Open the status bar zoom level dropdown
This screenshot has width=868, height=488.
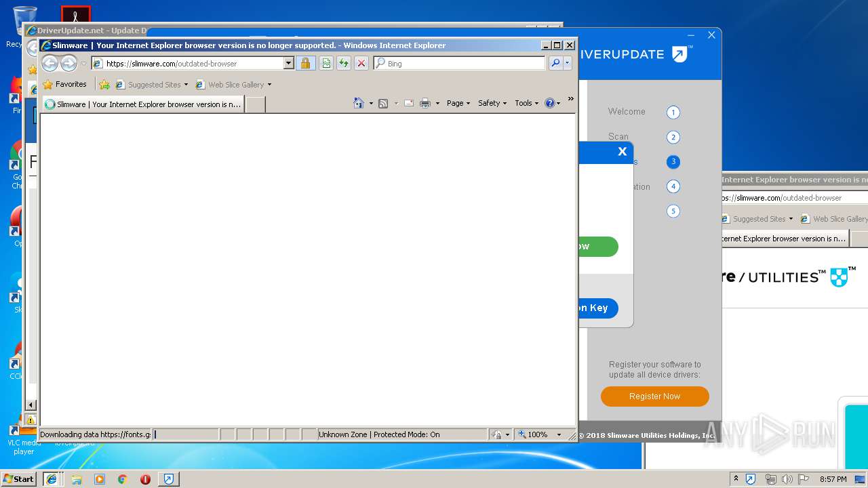click(x=559, y=434)
